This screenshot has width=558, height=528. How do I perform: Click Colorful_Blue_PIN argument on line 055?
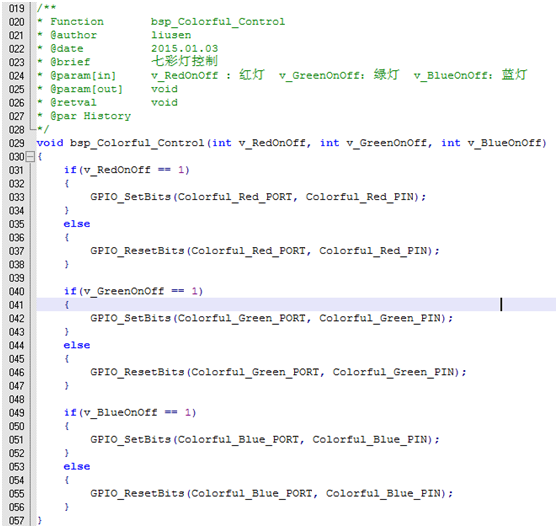(383, 494)
